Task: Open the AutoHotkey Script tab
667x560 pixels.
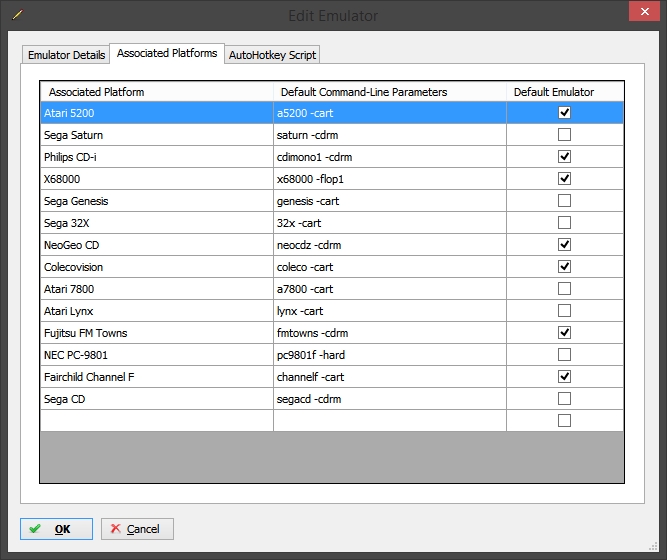Action: (272, 55)
